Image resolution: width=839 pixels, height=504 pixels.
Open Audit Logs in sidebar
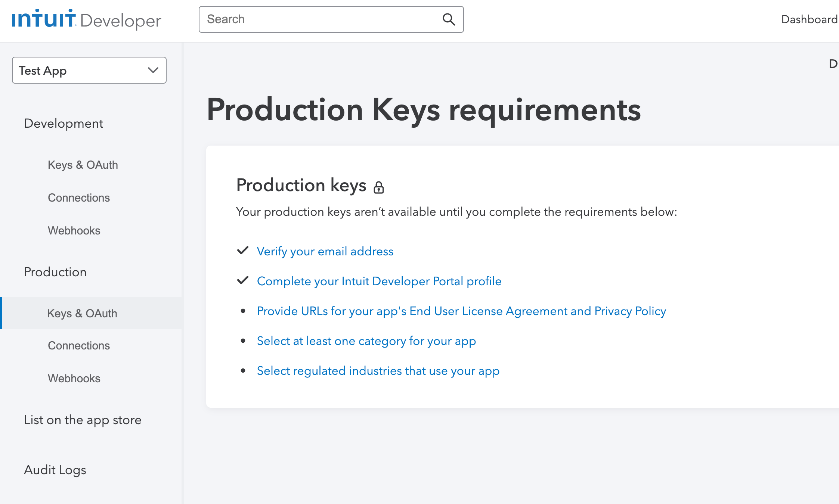pyautogui.click(x=55, y=470)
